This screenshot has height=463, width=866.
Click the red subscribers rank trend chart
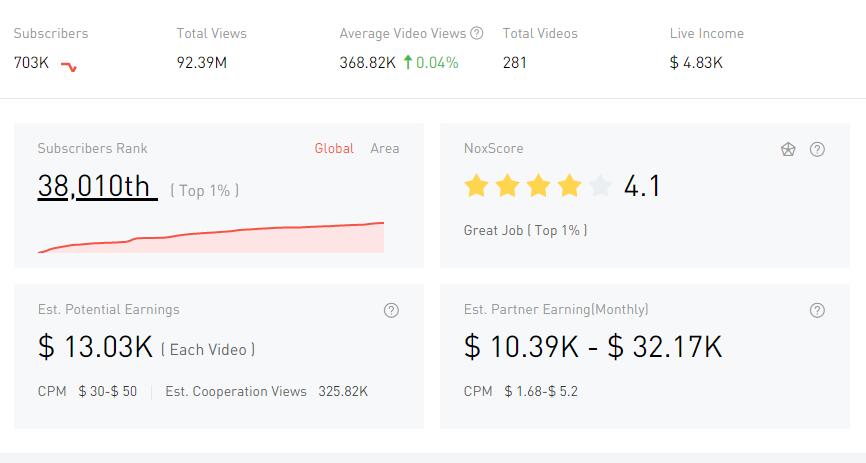tap(211, 238)
